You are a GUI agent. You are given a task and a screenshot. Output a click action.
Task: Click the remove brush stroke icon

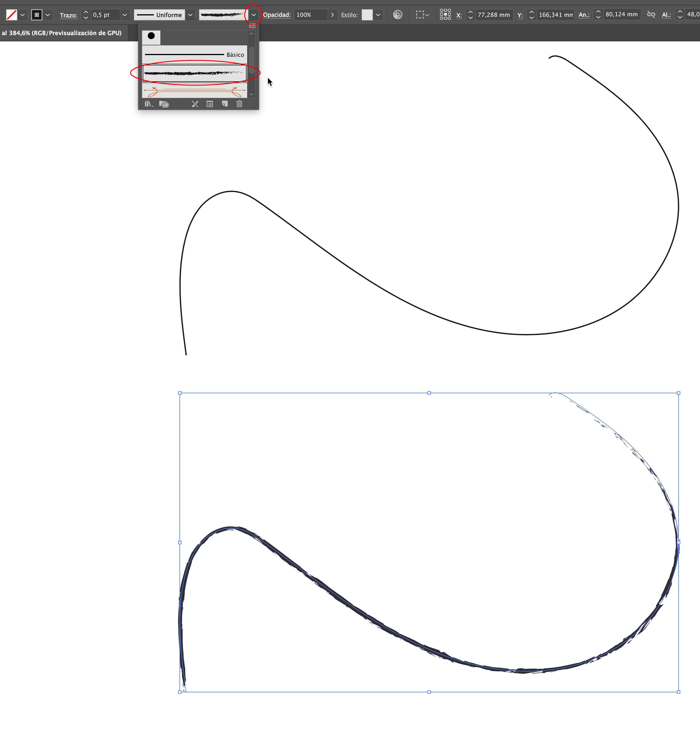(x=195, y=104)
